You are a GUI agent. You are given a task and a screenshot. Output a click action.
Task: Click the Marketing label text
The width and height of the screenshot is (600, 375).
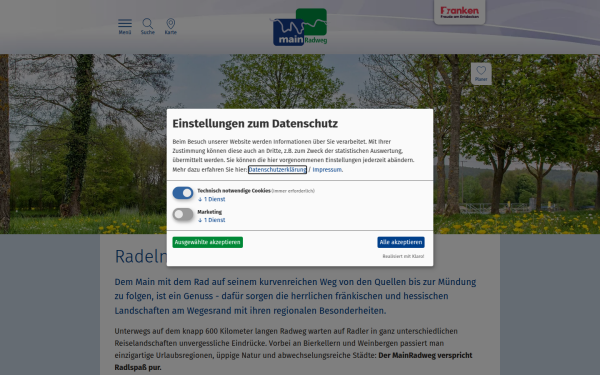(x=210, y=212)
